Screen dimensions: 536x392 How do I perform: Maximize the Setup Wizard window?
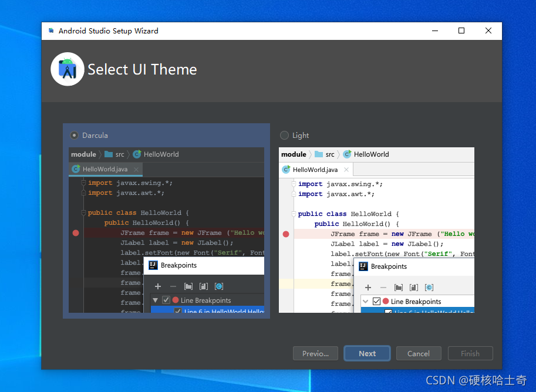461,31
